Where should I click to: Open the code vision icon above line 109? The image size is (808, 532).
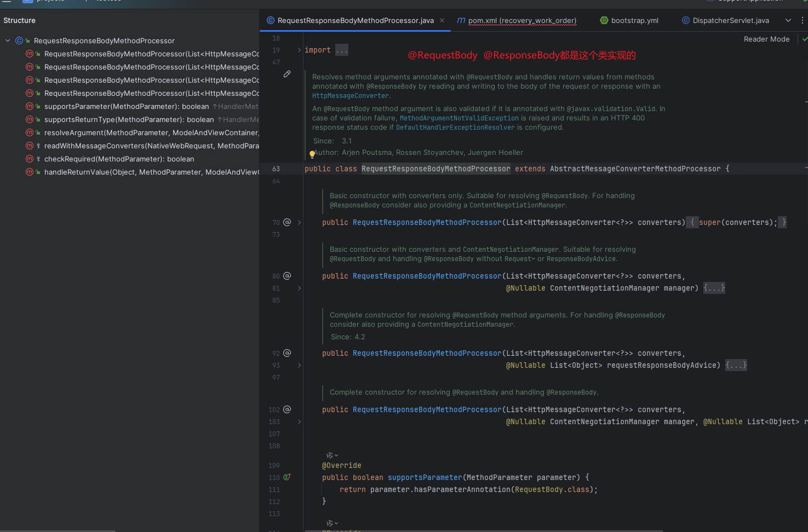[x=332, y=455]
